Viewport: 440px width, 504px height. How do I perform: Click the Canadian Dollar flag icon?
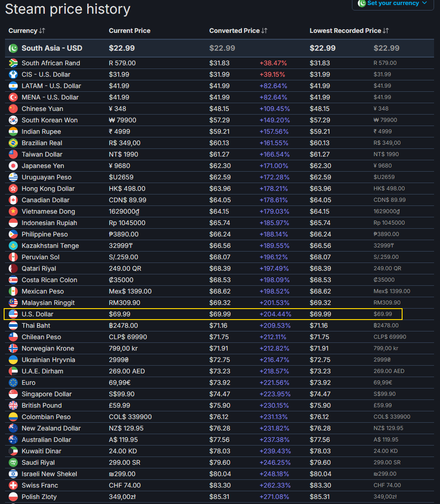tap(13, 200)
